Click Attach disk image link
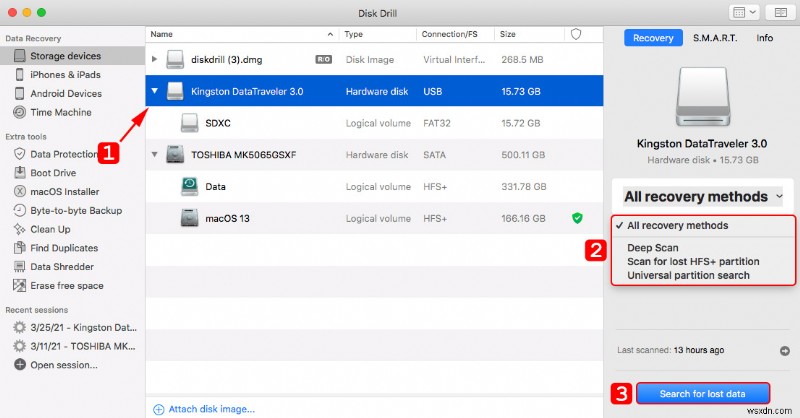 [204, 409]
